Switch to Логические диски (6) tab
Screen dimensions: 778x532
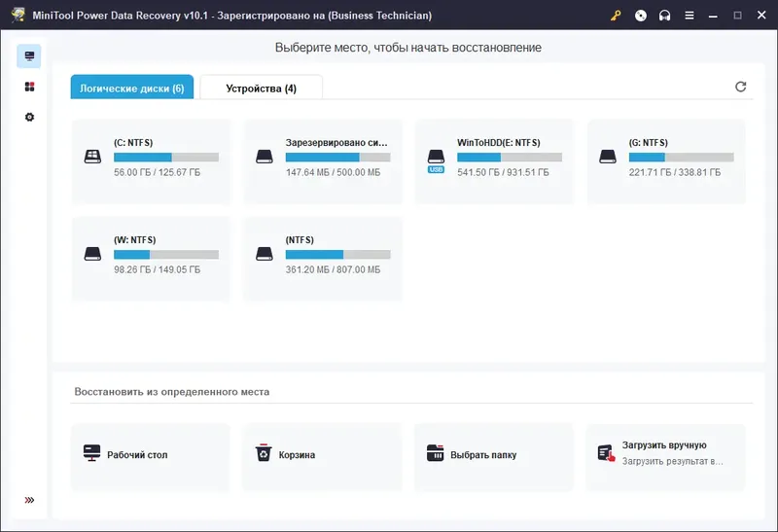[132, 88]
